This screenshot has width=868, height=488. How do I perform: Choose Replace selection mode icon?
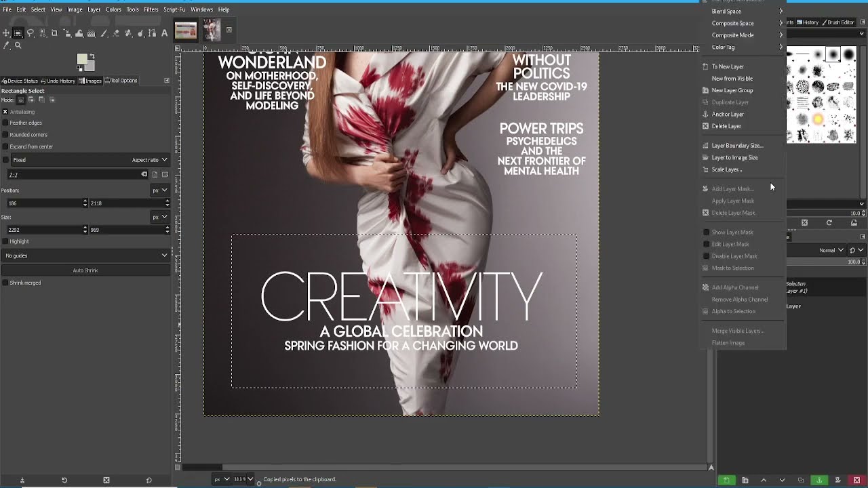(x=20, y=100)
